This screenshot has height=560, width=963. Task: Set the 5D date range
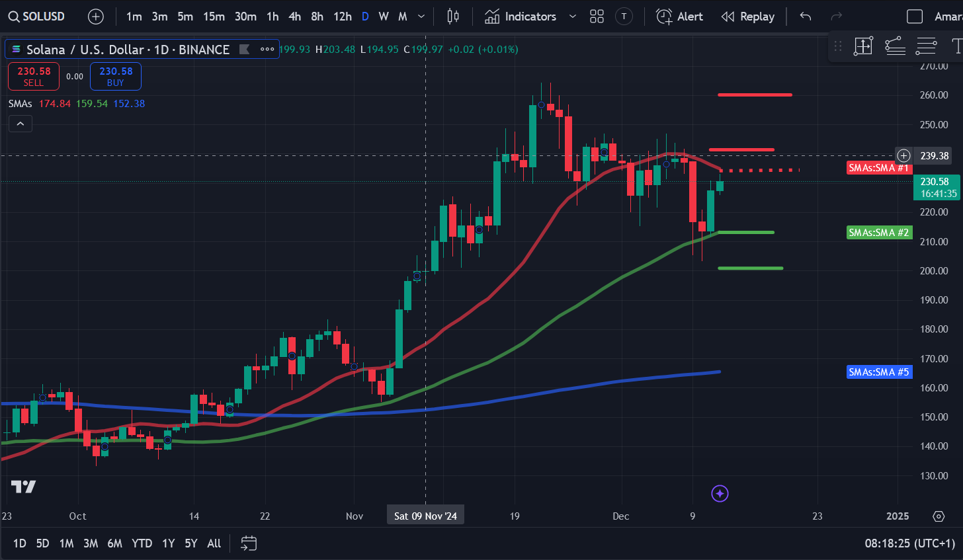pyautogui.click(x=42, y=543)
